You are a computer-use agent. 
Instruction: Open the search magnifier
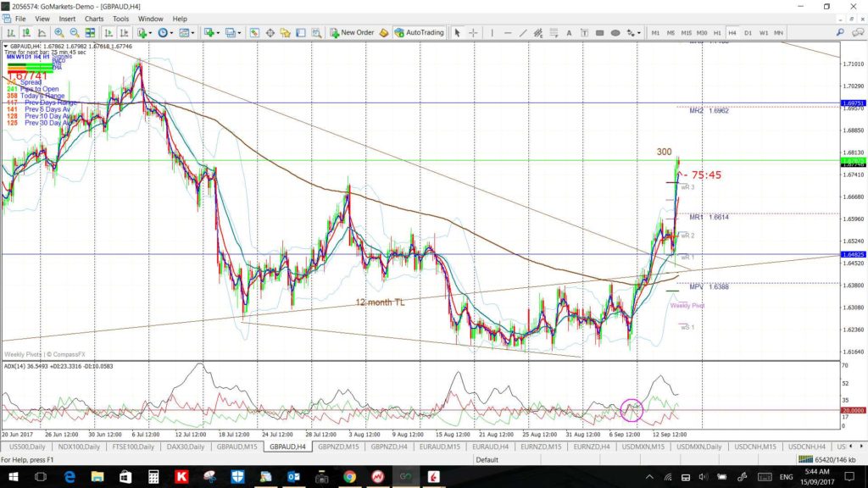[x=840, y=33]
